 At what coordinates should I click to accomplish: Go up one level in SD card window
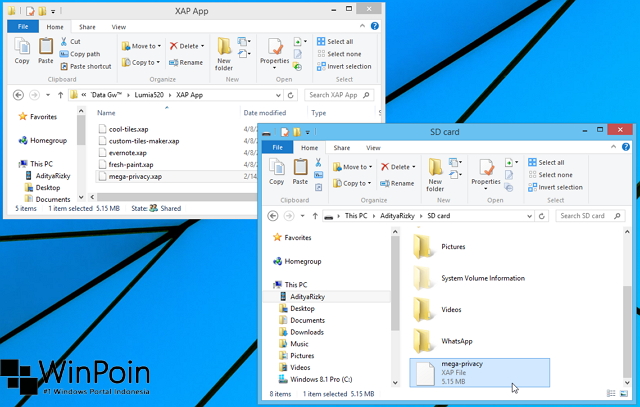[315, 216]
